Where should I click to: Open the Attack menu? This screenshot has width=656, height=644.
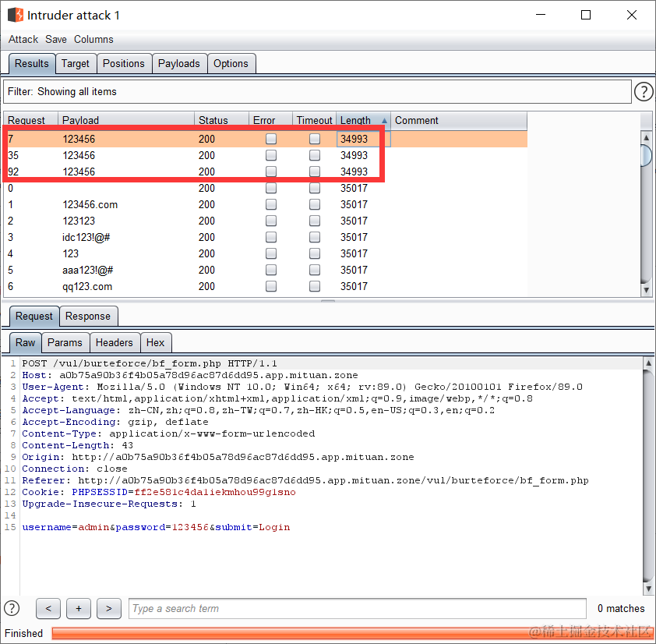(x=23, y=39)
